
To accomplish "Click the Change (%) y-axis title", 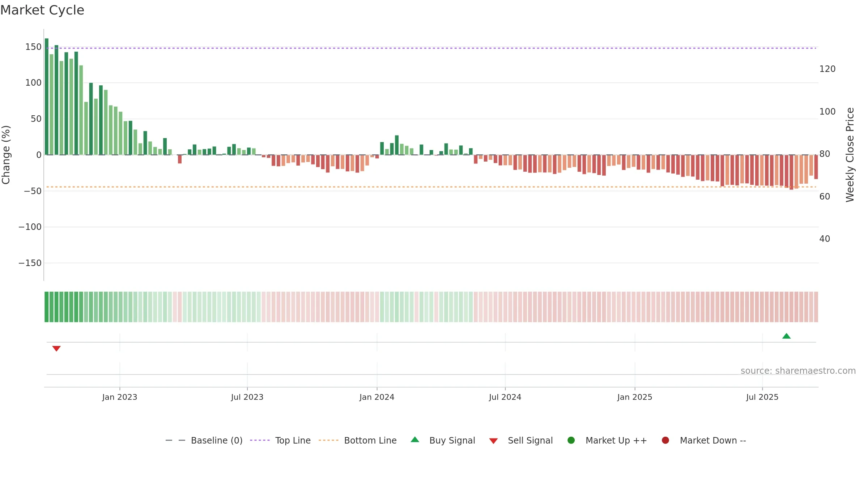I will coord(6,155).
